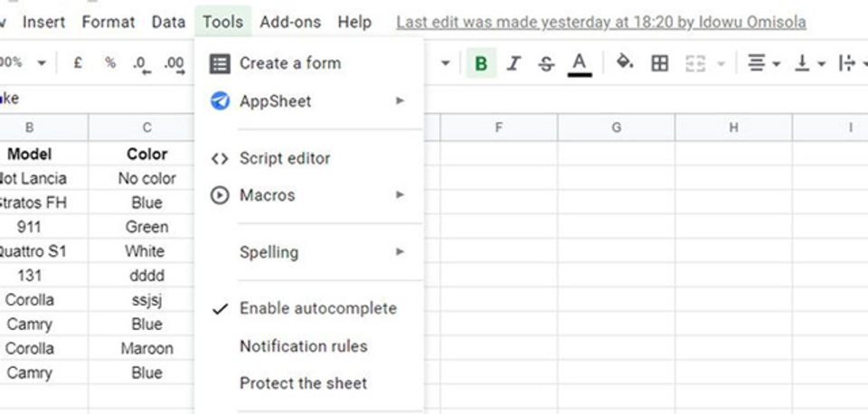Screen dimensions: 868x414
Task: Open the AppSheet submenu
Action: (309, 101)
